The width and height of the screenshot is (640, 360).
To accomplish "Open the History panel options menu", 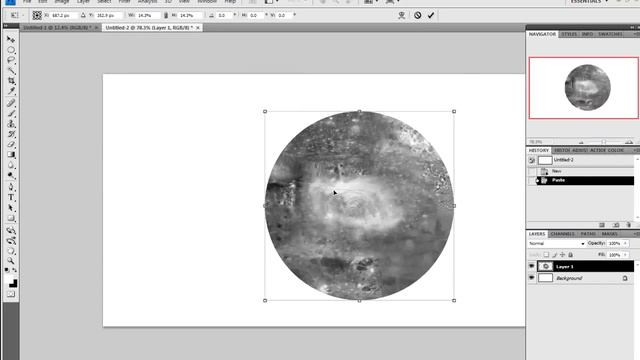I will pos(636,151).
